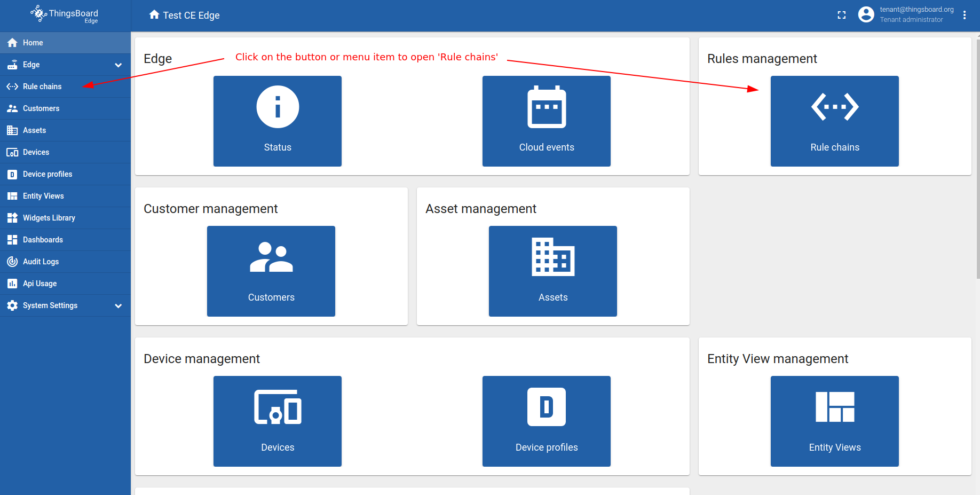Click the Dashboards icon in sidebar

(12, 240)
